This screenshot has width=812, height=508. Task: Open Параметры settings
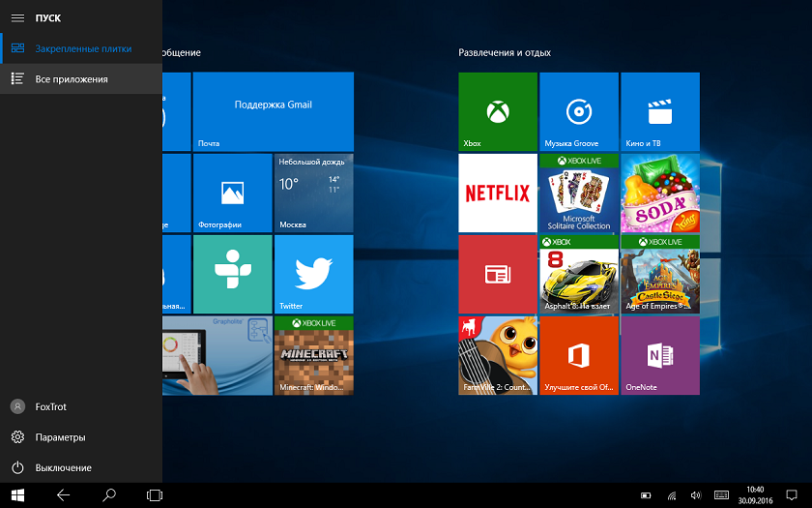60,437
